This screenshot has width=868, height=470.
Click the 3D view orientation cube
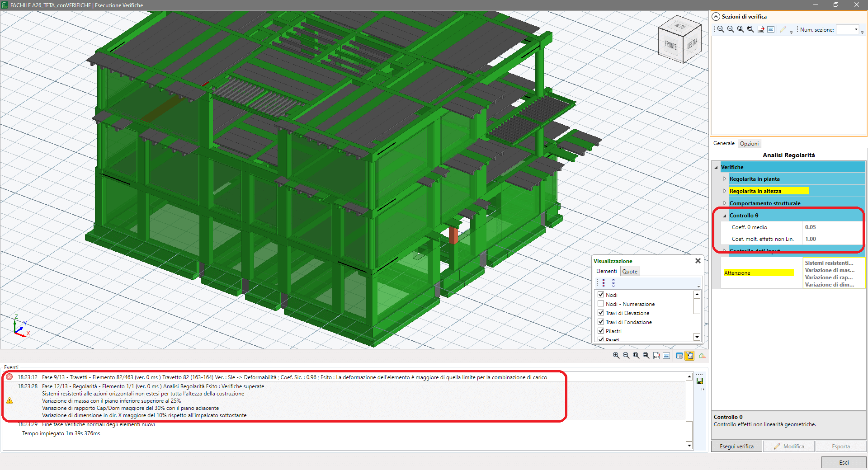[679, 40]
